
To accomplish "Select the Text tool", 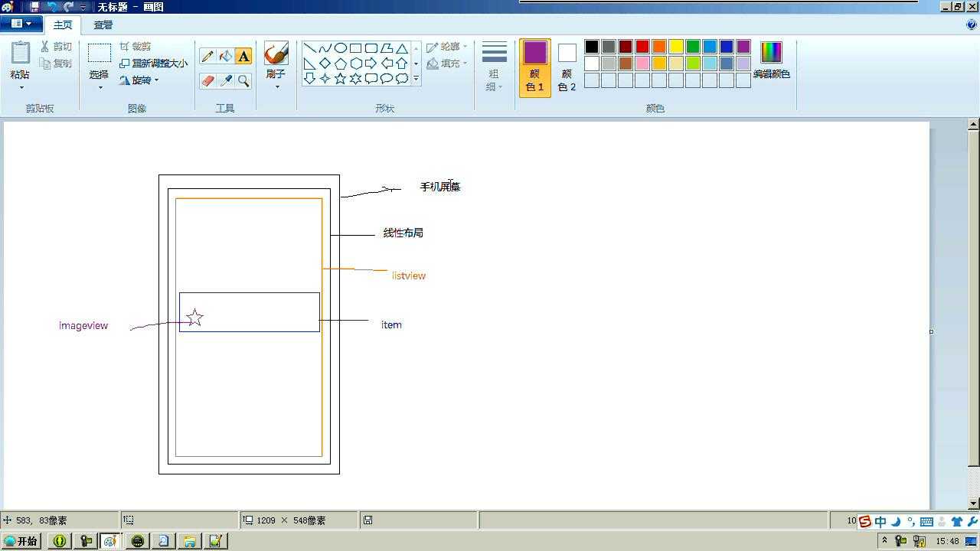I will [x=243, y=56].
